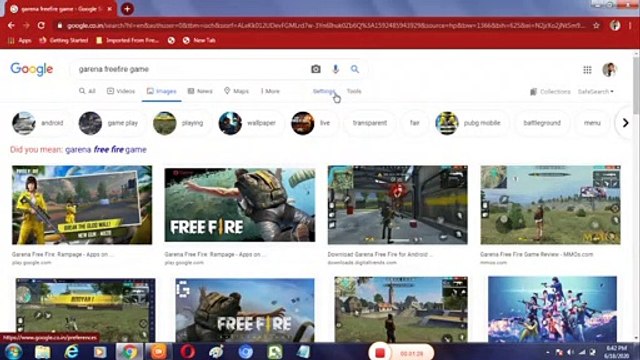This screenshot has width=640, height=360.
Task: Go back with the browser back arrow
Action: point(11,26)
